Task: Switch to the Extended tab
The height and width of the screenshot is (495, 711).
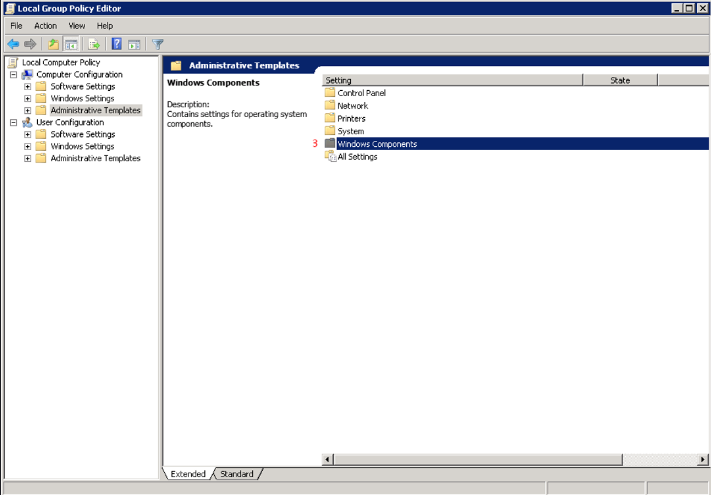Action: tap(188, 474)
